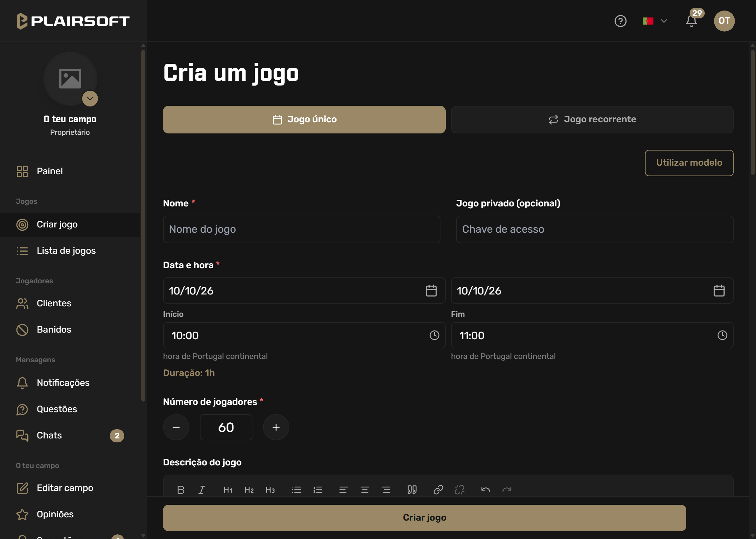Insert link in description editor

pyautogui.click(x=438, y=490)
